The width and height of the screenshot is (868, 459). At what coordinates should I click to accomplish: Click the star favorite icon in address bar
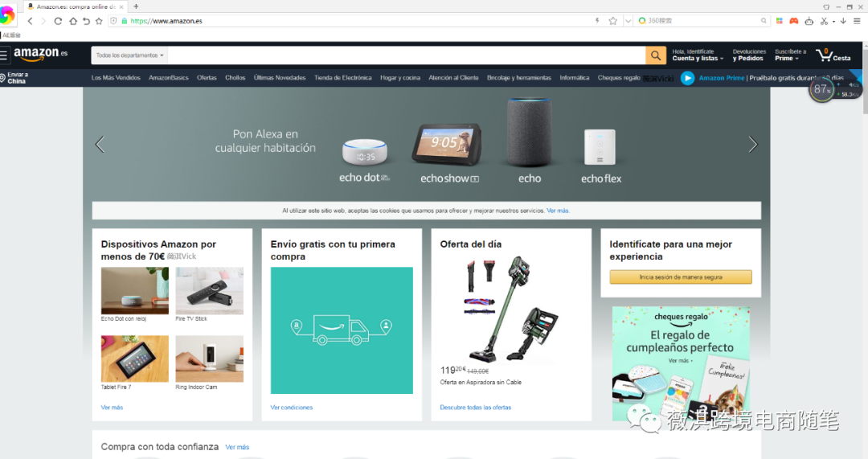click(x=612, y=20)
